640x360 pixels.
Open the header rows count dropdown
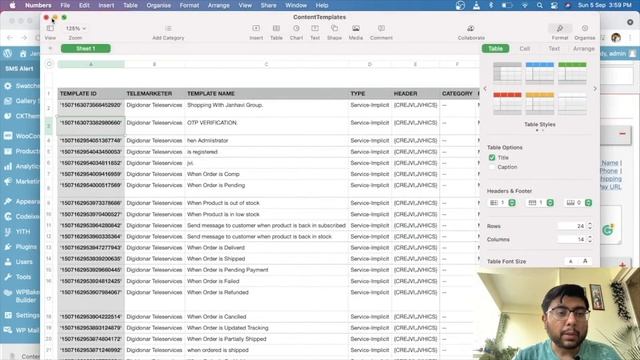pyautogui.click(x=502, y=203)
